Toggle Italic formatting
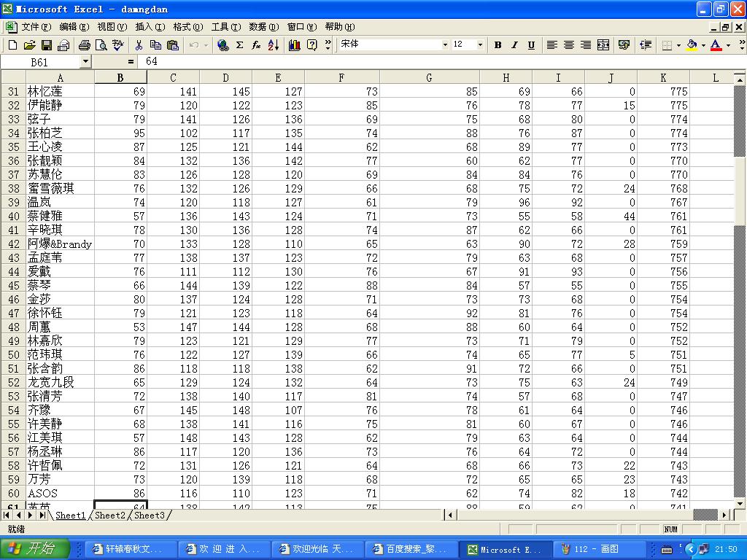Screen dimensions: 747x560 [x=514, y=45]
